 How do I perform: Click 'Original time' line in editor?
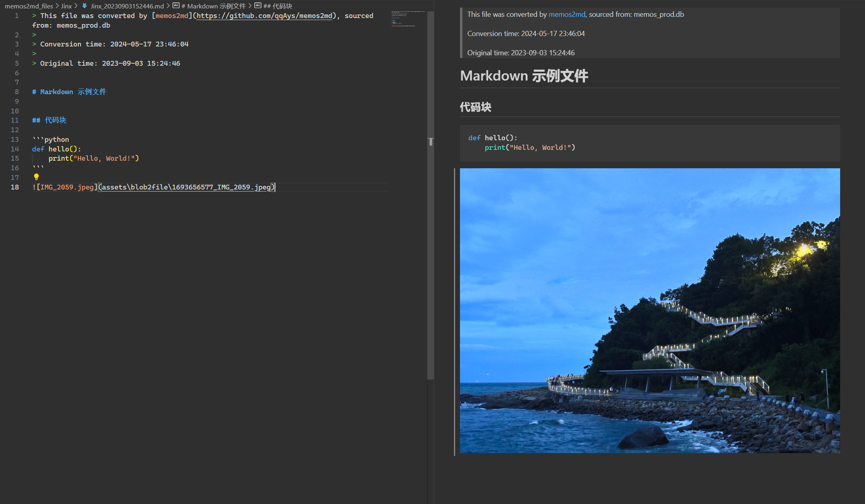pyautogui.click(x=106, y=63)
